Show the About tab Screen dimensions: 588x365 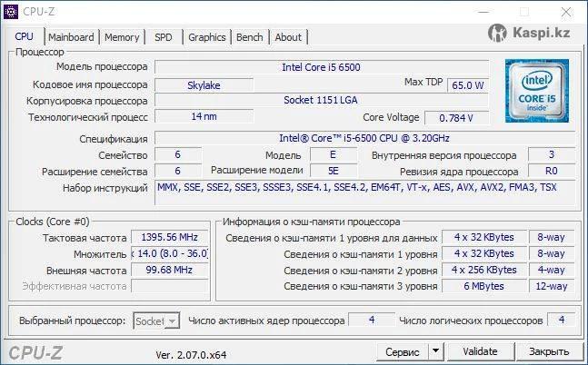click(x=288, y=37)
